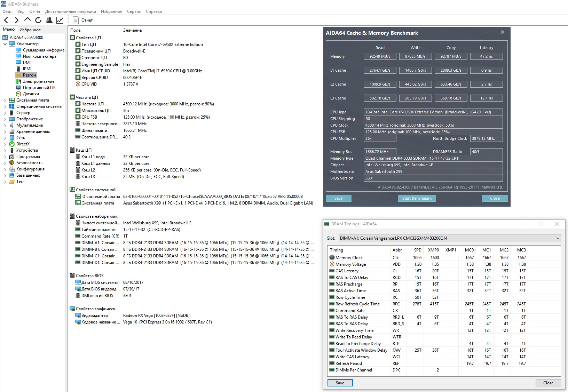
Task: Select the Имя компьютера tree item
Action: click(40, 56)
